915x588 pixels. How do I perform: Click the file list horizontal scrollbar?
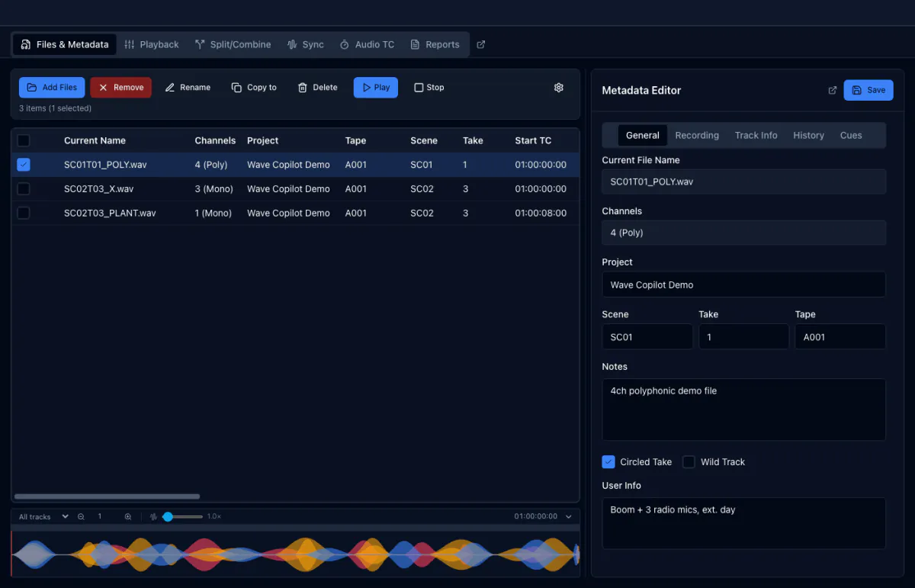click(x=107, y=496)
